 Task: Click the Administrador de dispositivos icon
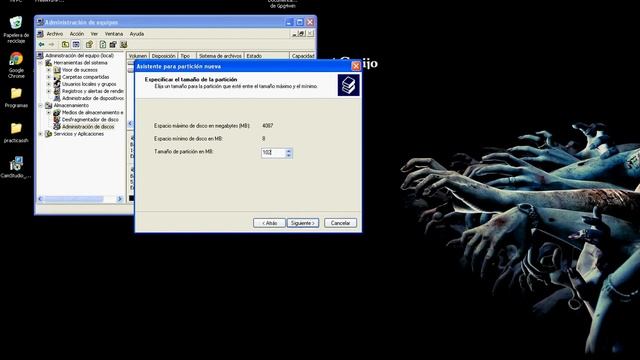pyautogui.click(x=57, y=98)
